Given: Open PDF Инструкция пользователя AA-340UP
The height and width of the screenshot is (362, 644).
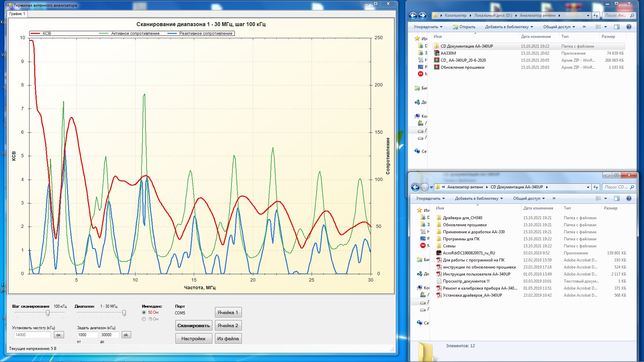Looking at the screenshot, I should coord(476,274).
